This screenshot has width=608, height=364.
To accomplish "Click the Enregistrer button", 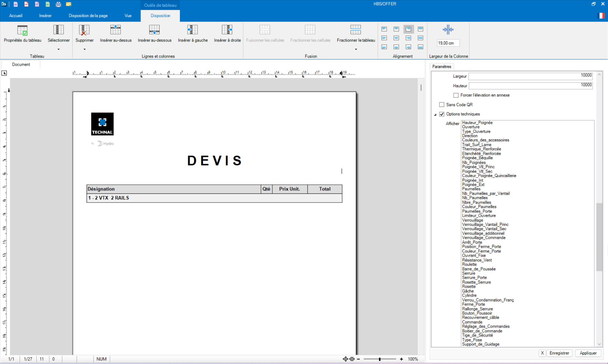I will pyautogui.click(x=559, y=353).
